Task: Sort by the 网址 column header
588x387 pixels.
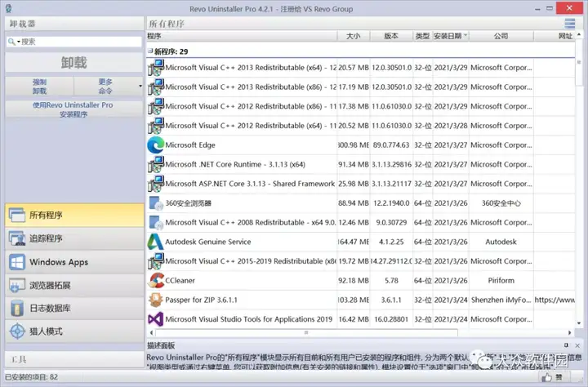Action: tap(555, 36)
